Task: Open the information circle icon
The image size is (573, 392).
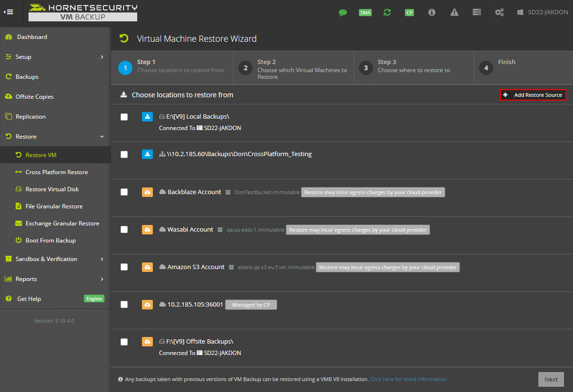Action: tap(432, 13)
